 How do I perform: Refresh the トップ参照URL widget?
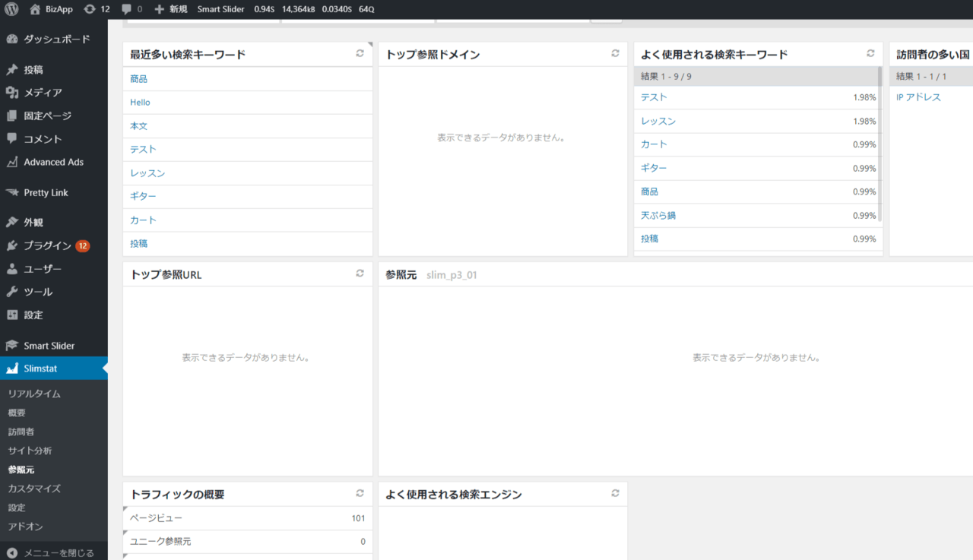pyautogui.click(x=360, y=274)
